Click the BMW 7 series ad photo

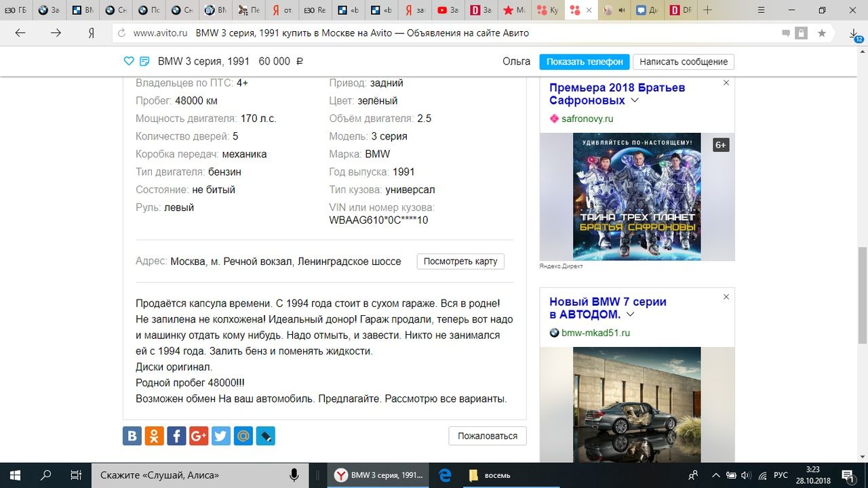pos(637,405)
